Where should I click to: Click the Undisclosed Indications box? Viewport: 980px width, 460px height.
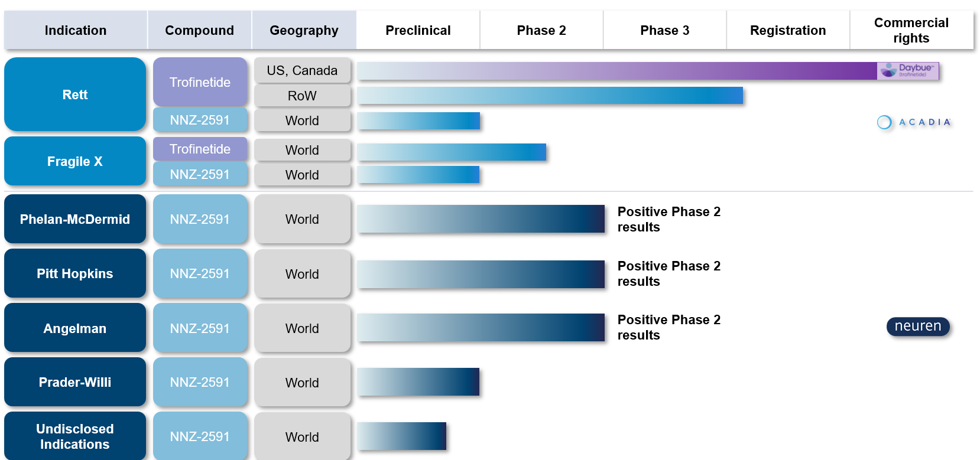[x=75, y=436]
